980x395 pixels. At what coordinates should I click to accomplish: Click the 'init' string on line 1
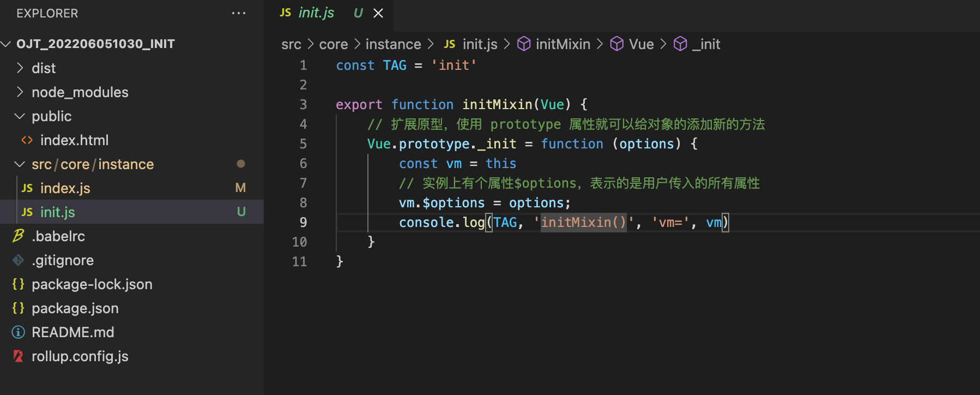(454, 65)
